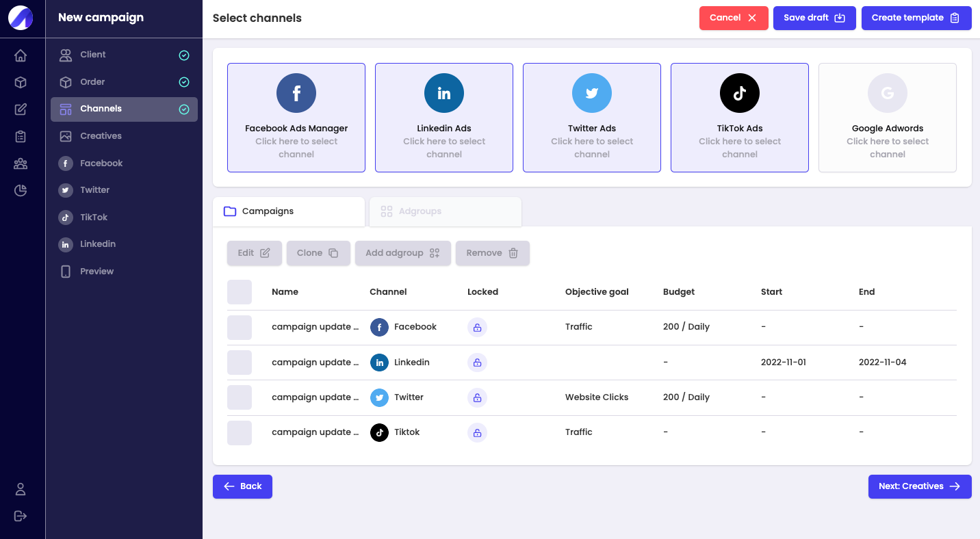The image size is (980, 539).
Task: Click the Budget column header
Action: 679,292
